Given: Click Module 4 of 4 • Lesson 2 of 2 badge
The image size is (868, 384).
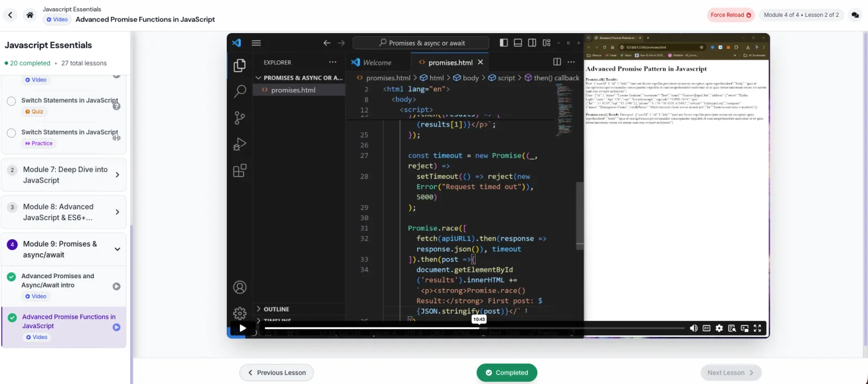Looking at the screenshot, I should click(x=801, y=15).
